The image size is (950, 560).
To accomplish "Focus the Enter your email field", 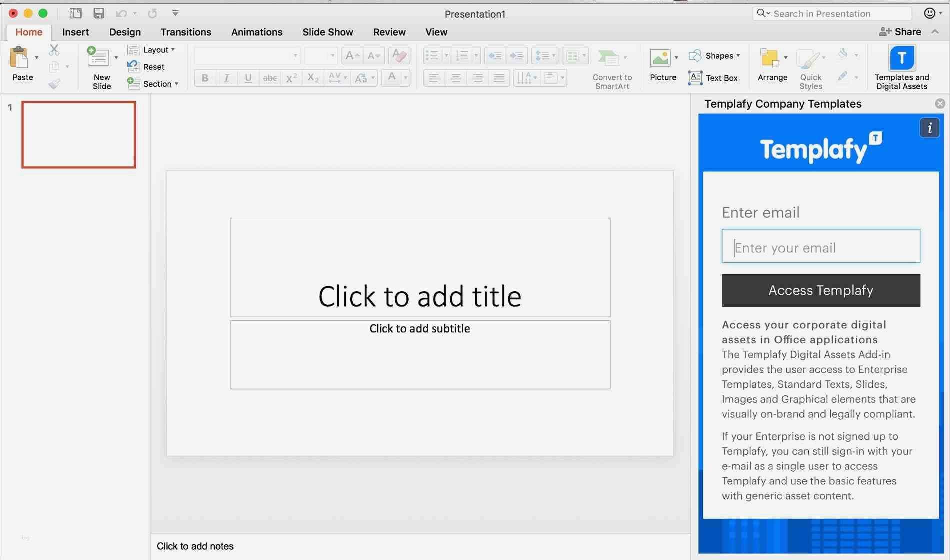I will click(x=820, y=246).
